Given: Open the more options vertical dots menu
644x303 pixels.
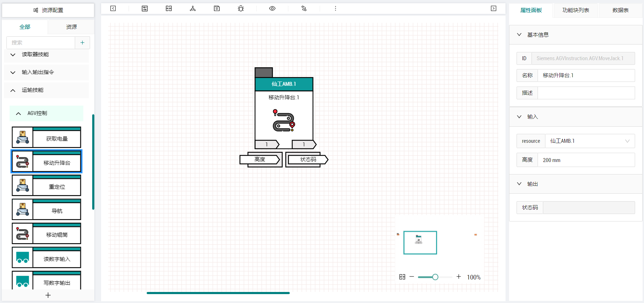Looking at the screenshot, I should coord(335,9).
